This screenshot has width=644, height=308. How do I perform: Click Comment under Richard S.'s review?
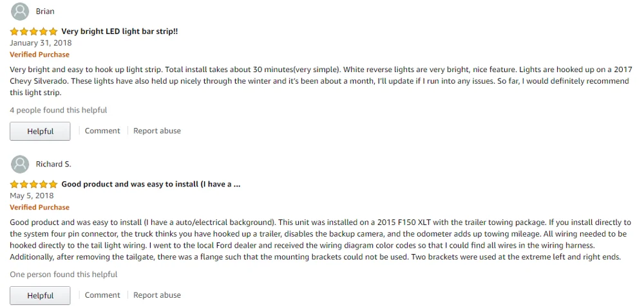pyautogui.click(x=102, y=295)
